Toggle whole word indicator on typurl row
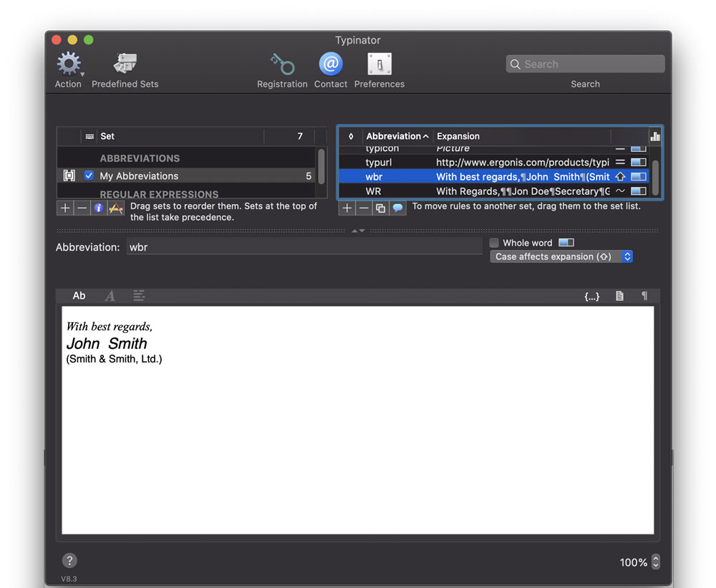The height and width of the screenshot is (588, 716). pyautogui.click(x=639, y=162)
